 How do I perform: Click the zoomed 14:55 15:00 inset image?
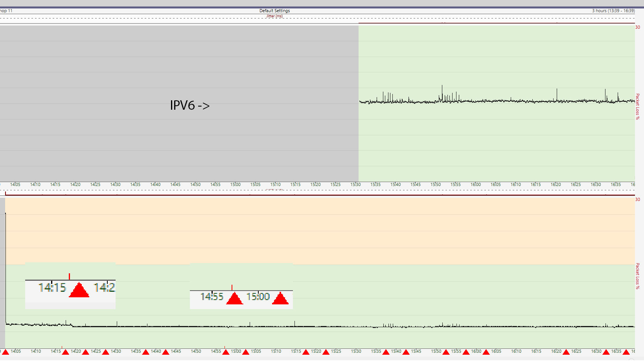(241, 286)
